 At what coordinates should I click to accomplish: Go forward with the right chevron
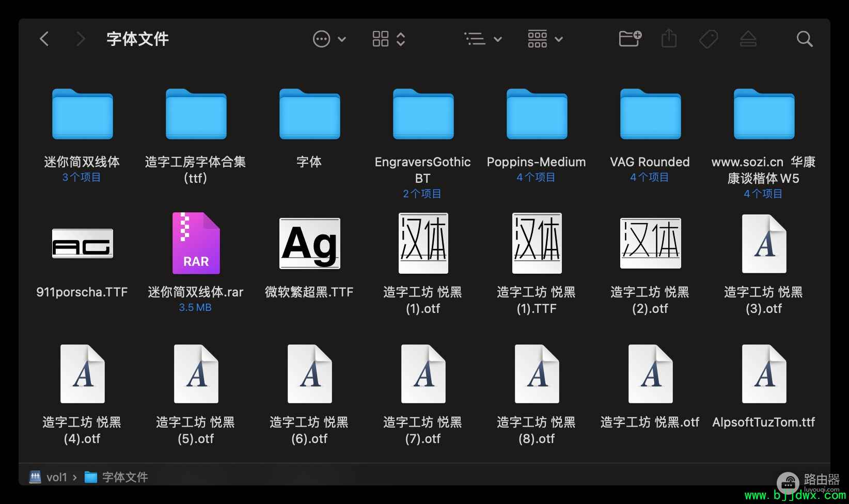coord(80,39)
